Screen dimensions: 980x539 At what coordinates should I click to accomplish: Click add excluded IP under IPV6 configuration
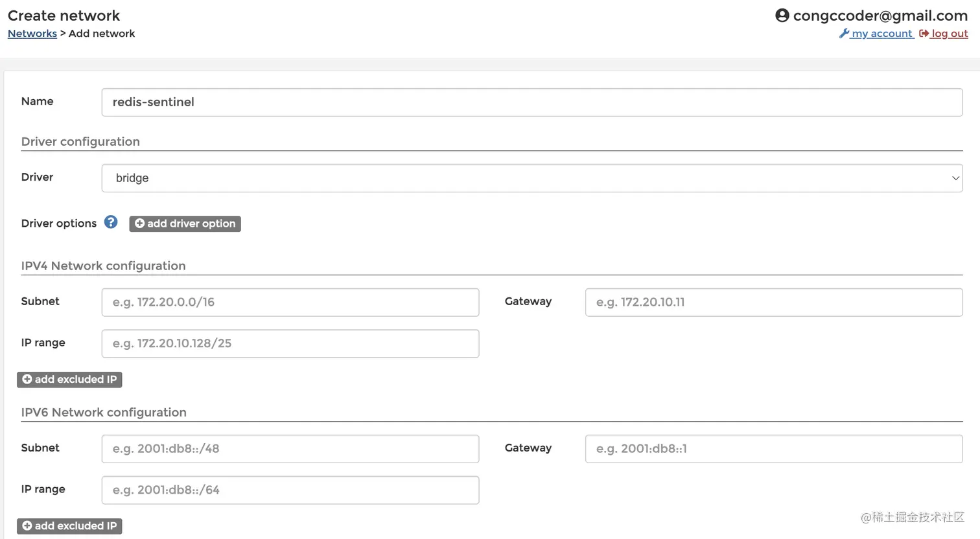[69, 526]
